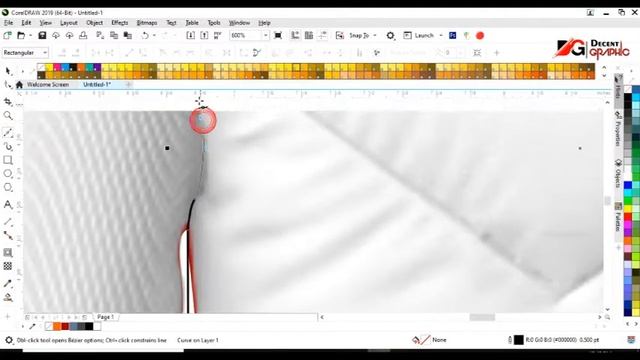The width and height of the screenshot is (640, 360).
Task: Undo the last action
Action: (x=145, y=36)
